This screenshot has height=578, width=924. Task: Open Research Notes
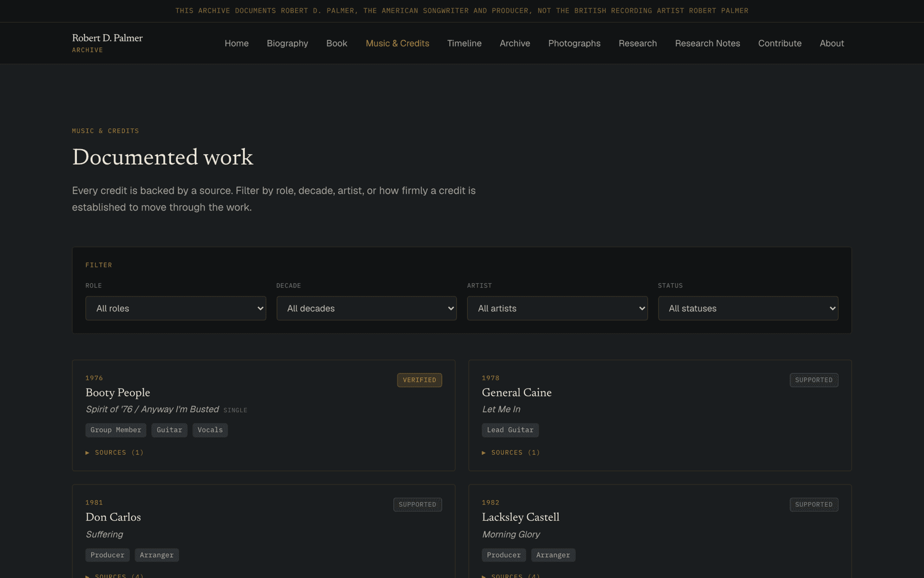click(707, 43)
